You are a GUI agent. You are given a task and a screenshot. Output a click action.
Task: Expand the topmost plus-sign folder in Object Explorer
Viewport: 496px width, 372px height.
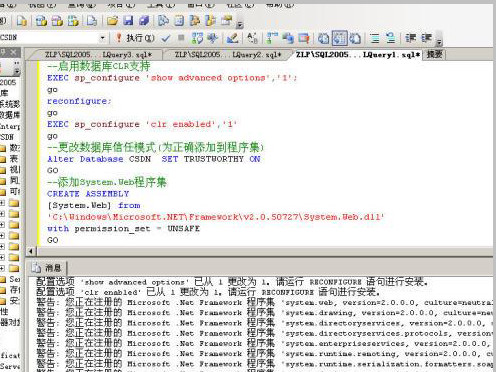point(2,203)
